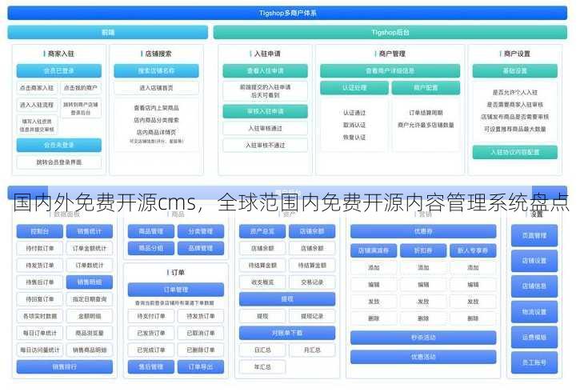Select the 前端 header bar

pos(108,33)
